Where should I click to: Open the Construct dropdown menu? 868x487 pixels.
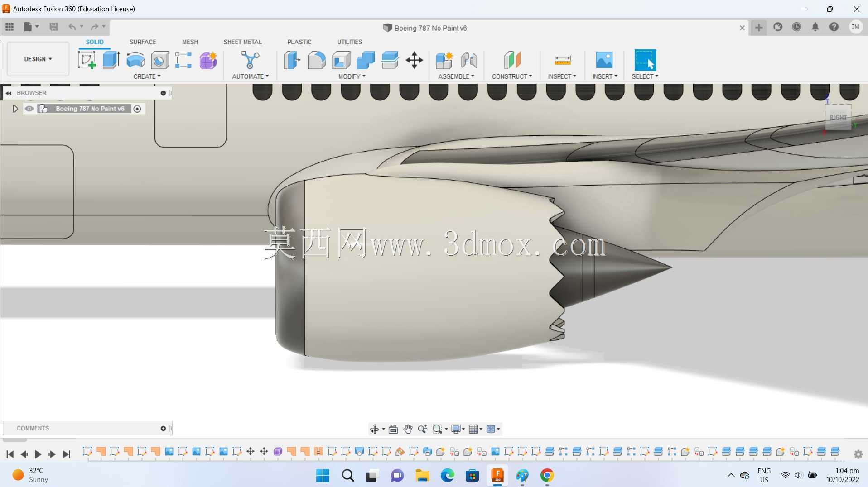pyautogui.click(x=512, y=76)
